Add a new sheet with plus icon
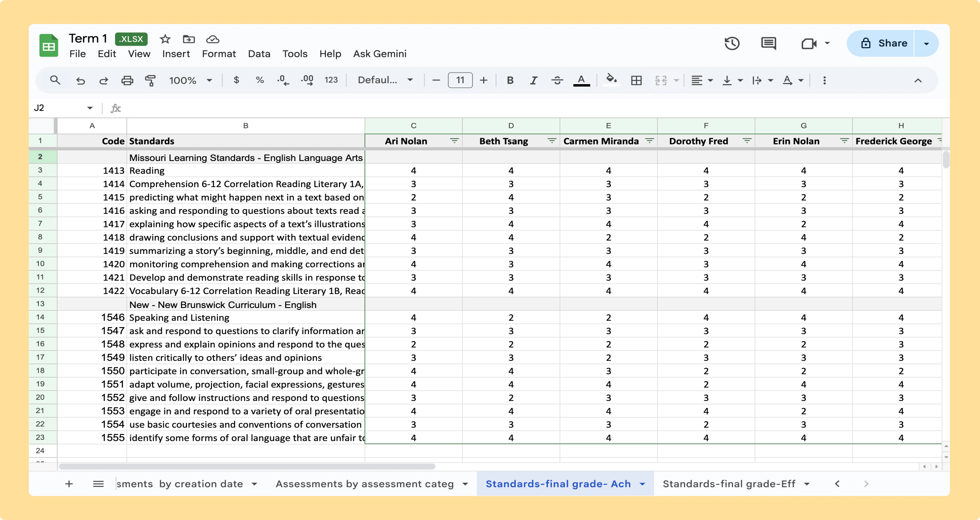Image resolution: width=980 pixels, height=520 pixels. pyautogui.click(x=69, y=484)
